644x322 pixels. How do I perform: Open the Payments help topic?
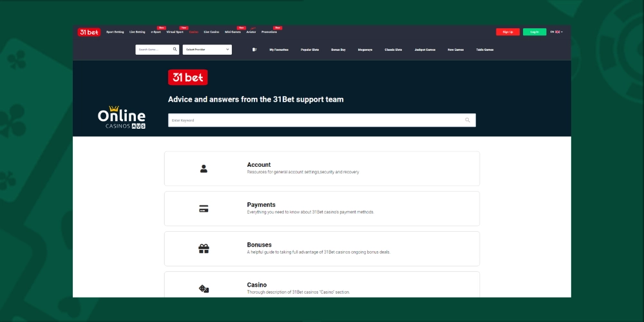(x=322, y=209)
